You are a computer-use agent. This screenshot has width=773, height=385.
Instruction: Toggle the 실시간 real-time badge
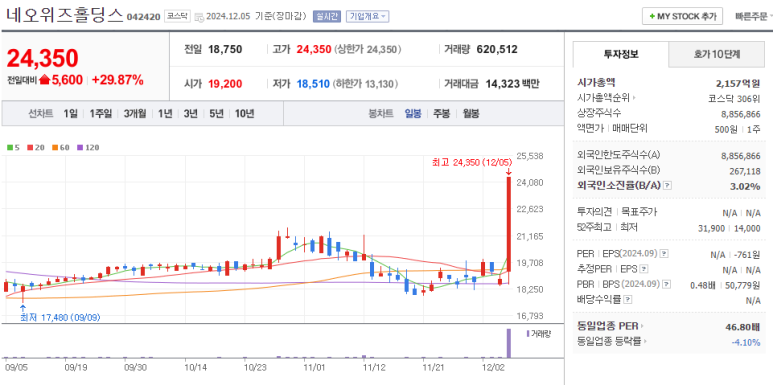pos(327,16)
